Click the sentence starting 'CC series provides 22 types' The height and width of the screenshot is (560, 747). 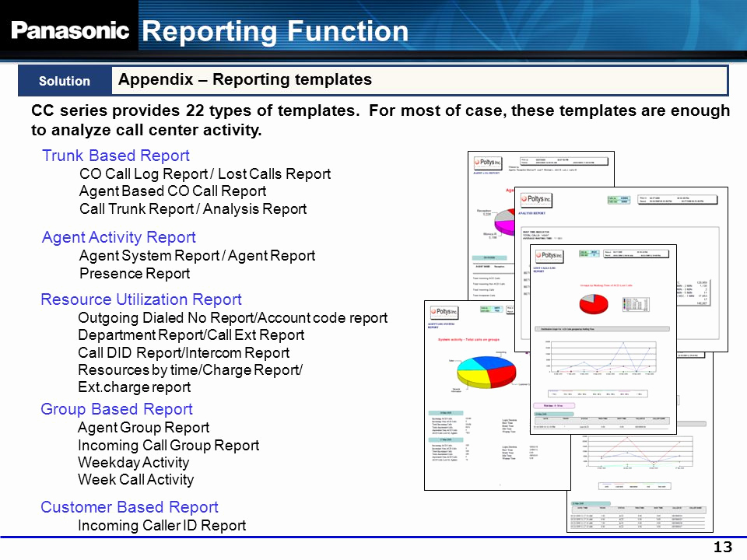coord(381,120)
